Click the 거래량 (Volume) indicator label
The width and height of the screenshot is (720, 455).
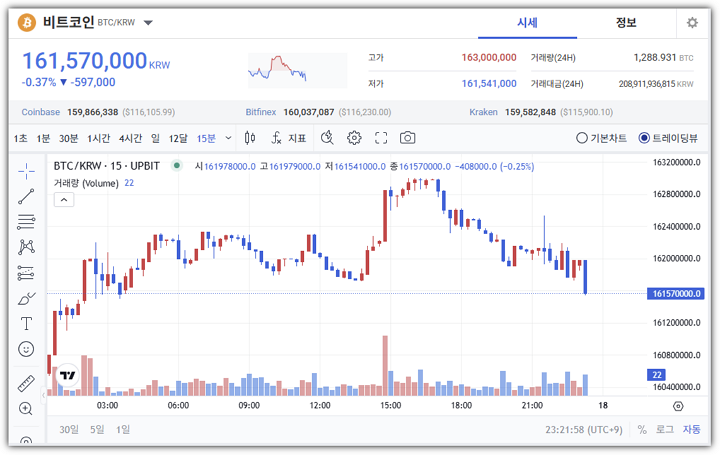tap(86, 183)
